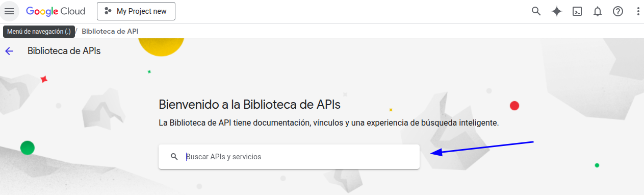The width and height of the screenshot is (644, 195).
Task: Open the three-dot settings menu
Action: [x=638, y=11]
